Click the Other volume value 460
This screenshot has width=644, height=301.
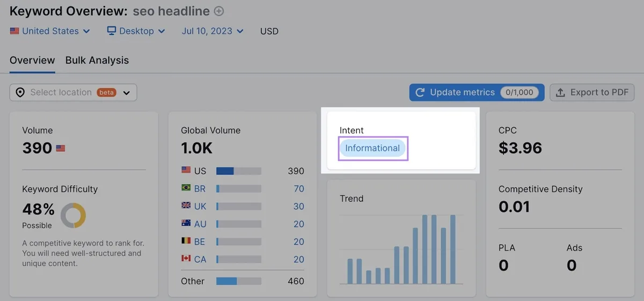click(x=296, y=281)
